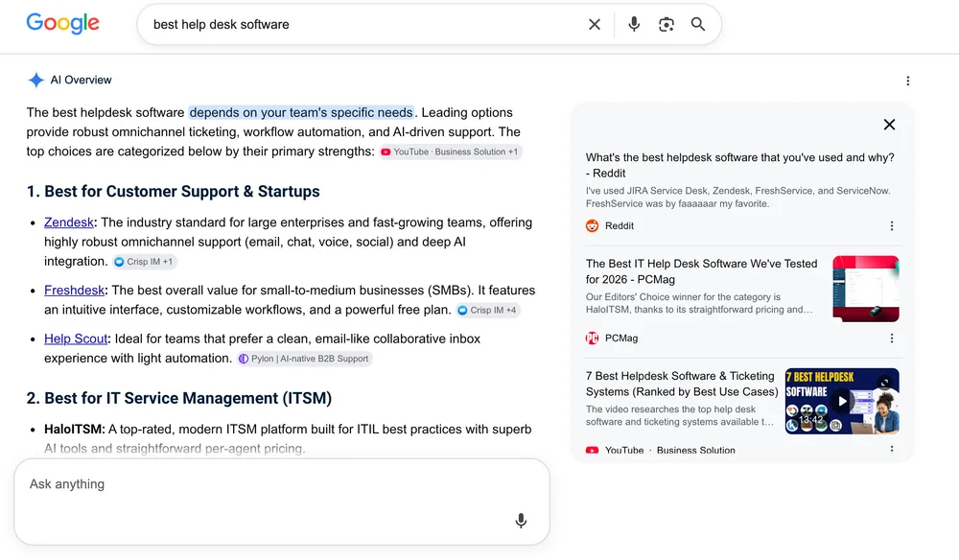Click the Crisp IM +4 citation chip
Viewport: 959px width, 560px height.
[x=487, y=310]
